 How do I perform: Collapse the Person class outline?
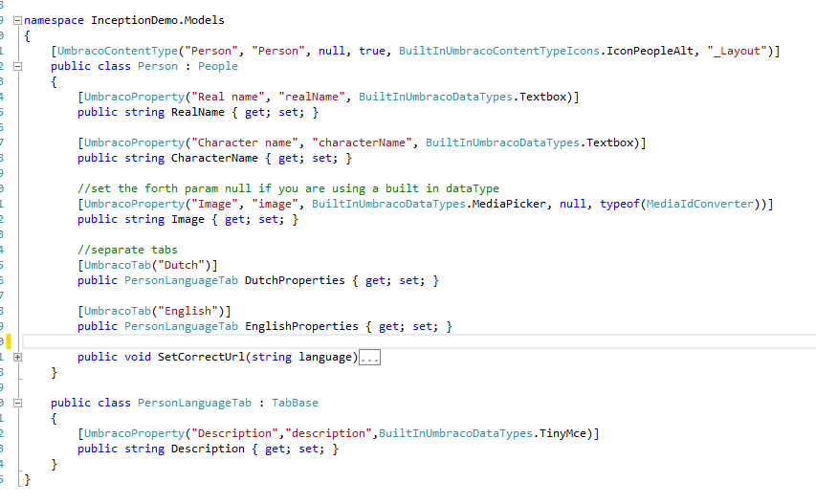(17, 67)
